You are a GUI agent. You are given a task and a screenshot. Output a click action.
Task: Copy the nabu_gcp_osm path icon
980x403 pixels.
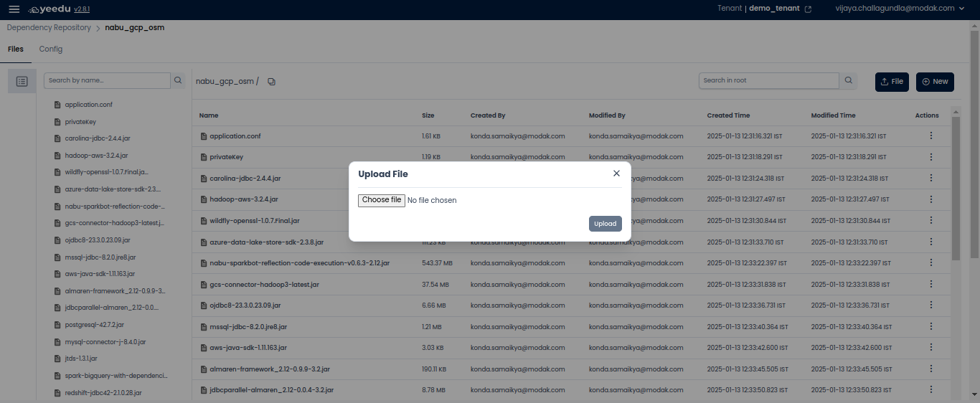[x=271, y=82]
